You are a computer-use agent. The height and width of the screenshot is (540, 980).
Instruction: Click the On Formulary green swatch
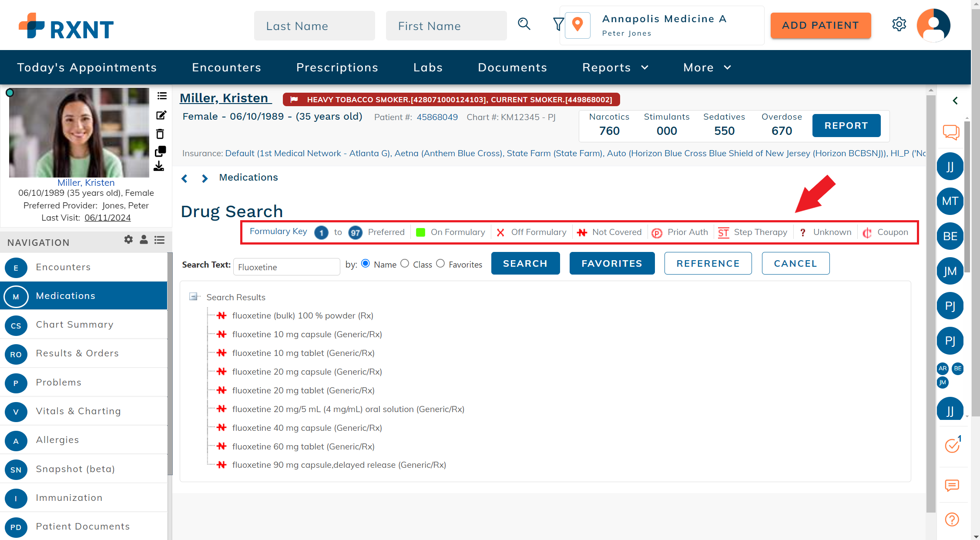click(420, 232)
